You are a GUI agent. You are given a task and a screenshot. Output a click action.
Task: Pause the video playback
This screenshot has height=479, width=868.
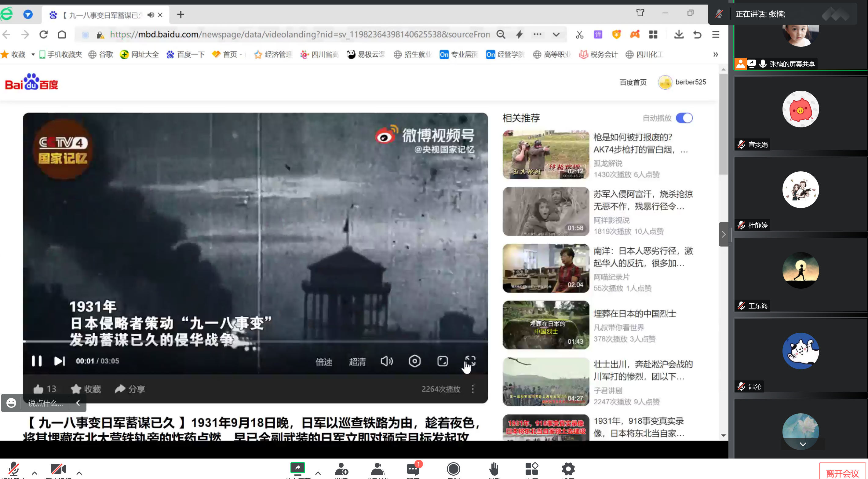pos(36,361)
